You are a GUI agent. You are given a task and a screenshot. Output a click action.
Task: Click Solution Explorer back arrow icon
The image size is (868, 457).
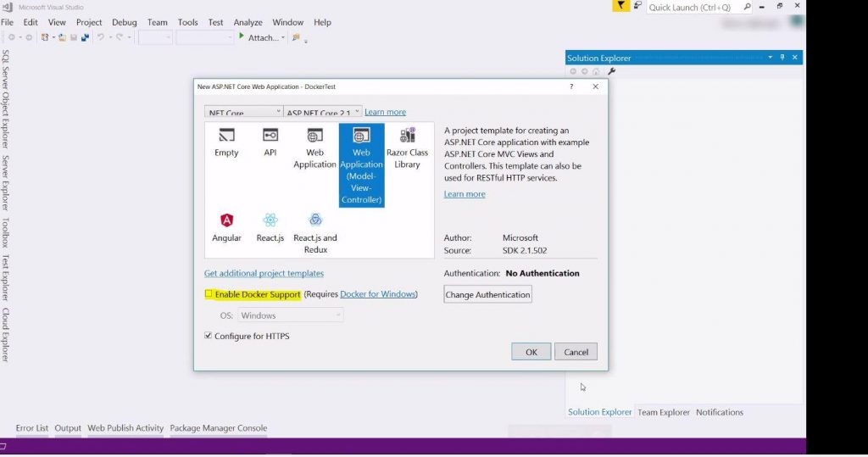[x=573, y=71]
